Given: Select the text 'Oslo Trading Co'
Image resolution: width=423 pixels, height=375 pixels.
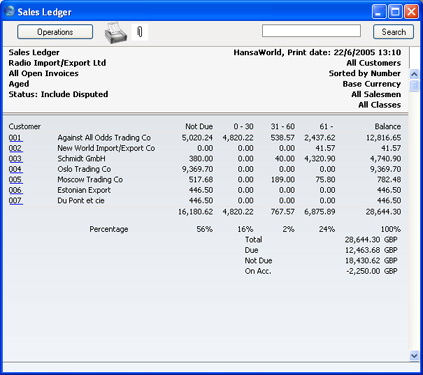Looking at the screenshot, I should tap(84, 169).
